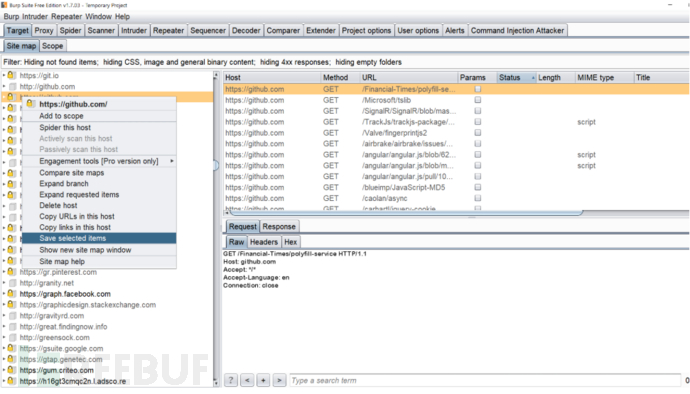This screenshot has height=394, width=690.
Task: Toggle Params checkbox for /Financial-Times/polyfill-se row
Action: tap(477, 89)
